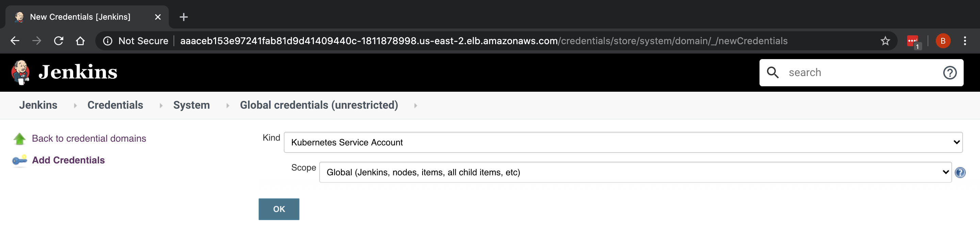
Task: Open the Global credentials (unrestricted) breadcrumb
Action: pyautogui.click(x=319, y=105)
